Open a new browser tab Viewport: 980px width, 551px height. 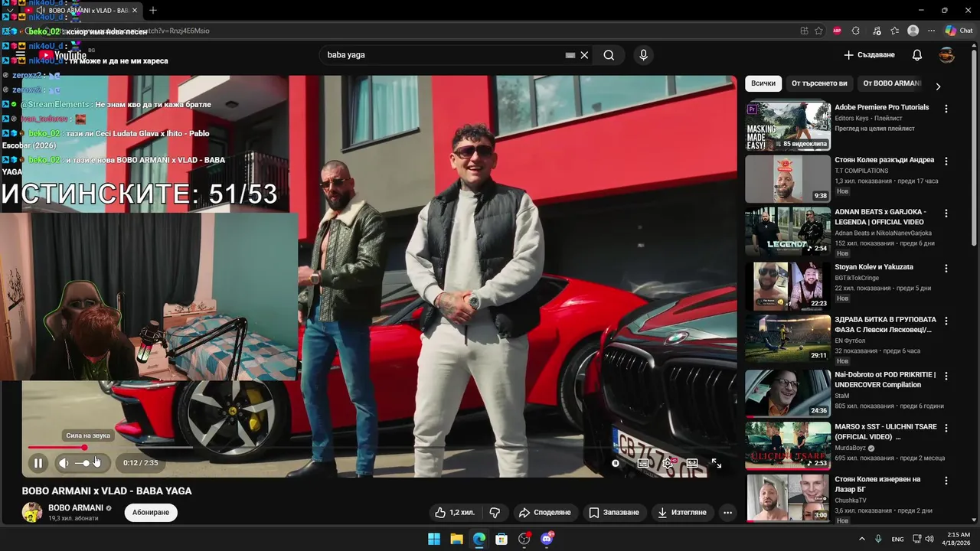pos(152,10)
